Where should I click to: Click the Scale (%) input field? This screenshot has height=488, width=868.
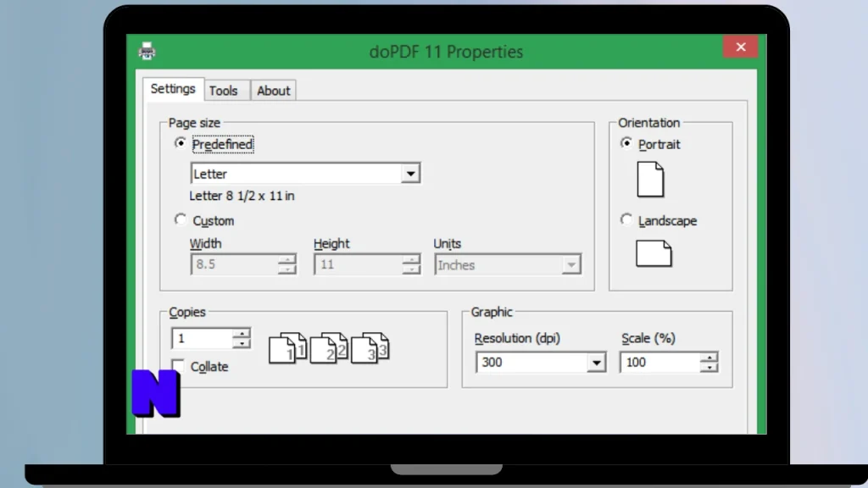tap(659, 363)
